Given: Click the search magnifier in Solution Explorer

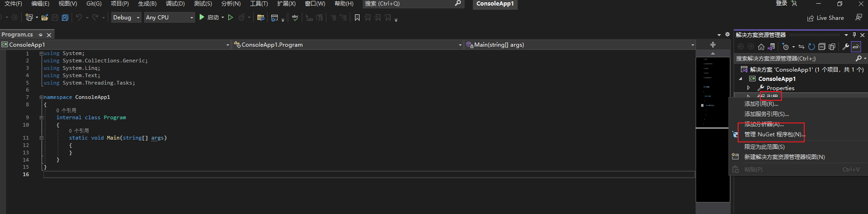Looking at the screenshot, I should pyautogui.click(x=859, y=59).
